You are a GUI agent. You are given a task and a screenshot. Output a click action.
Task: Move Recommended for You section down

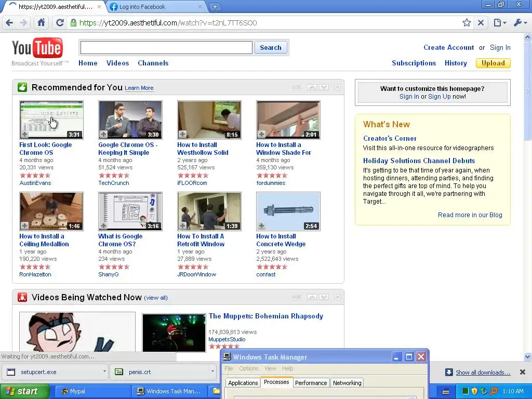tap(324, 87)
